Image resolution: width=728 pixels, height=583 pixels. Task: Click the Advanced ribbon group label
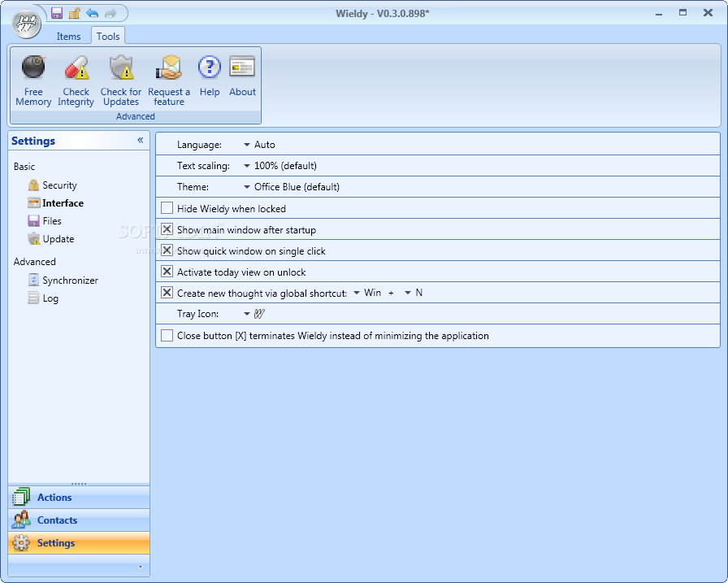tap(135, 116)
